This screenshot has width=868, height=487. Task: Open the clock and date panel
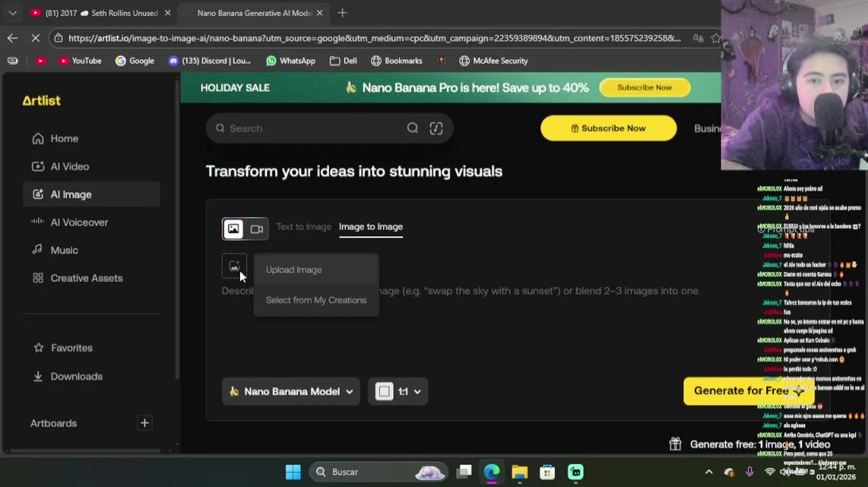pos(836,471)
